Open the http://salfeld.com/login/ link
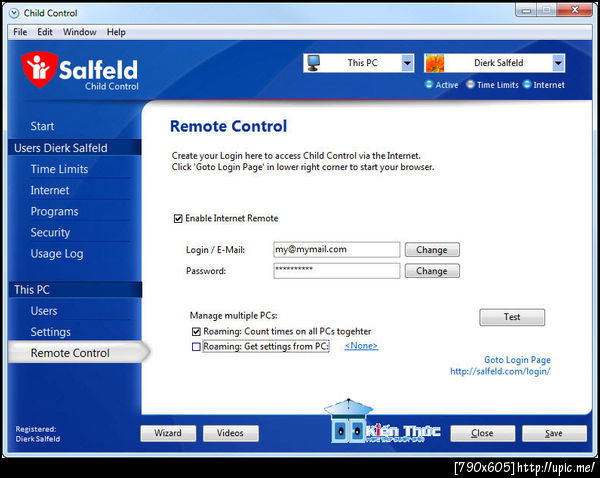Viewport: 600px width, 478px height. pos(500,371)
